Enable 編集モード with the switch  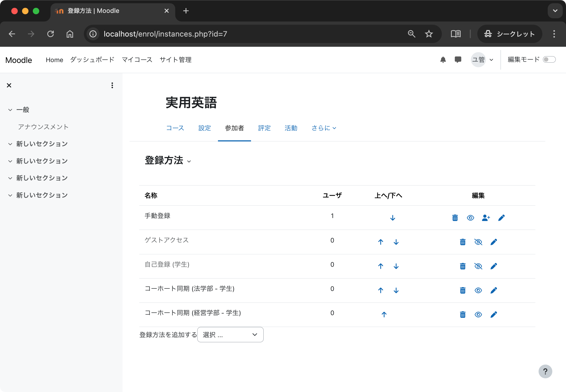550,59
